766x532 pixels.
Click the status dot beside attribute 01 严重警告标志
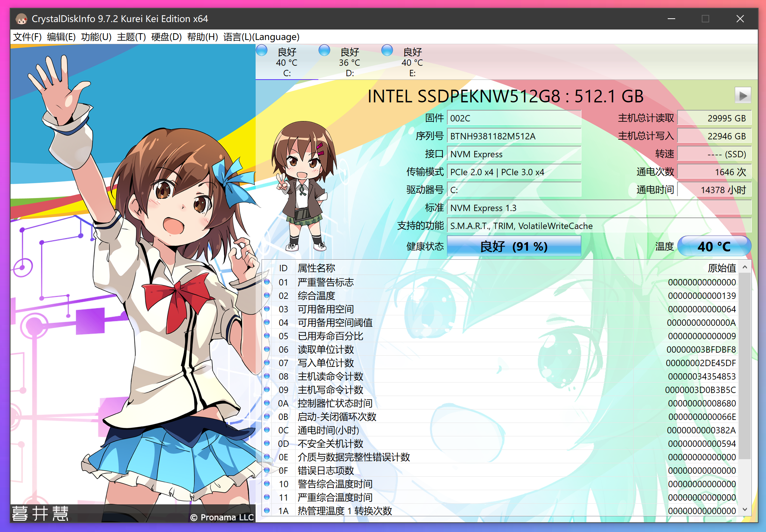267,282
